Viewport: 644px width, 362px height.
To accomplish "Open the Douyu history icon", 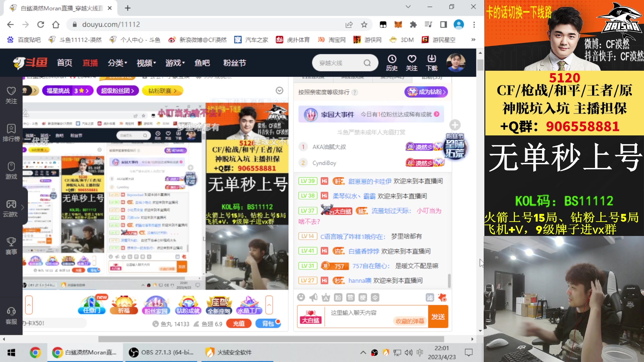I will tap(392, 63).
